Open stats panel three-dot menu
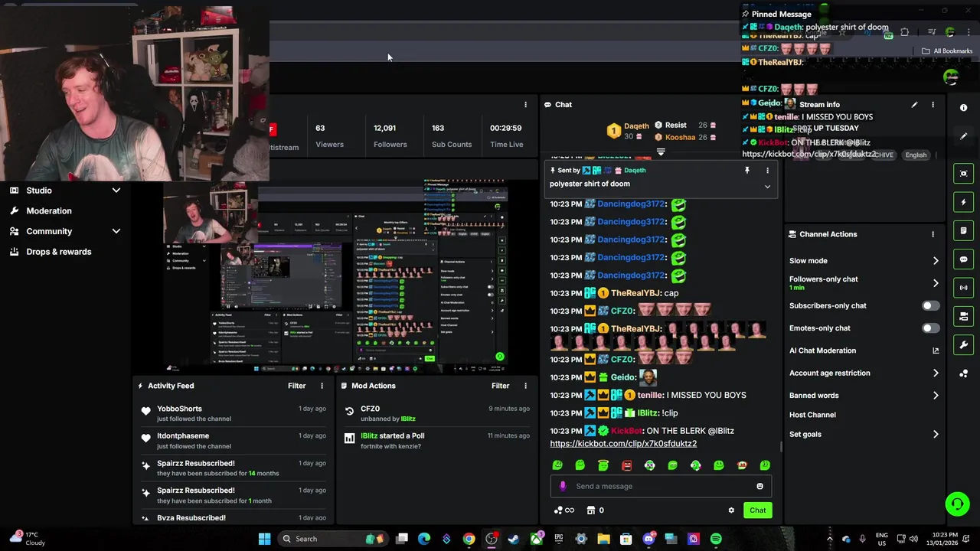This screenshot has width=980, height=551. (x=525, y=105)
